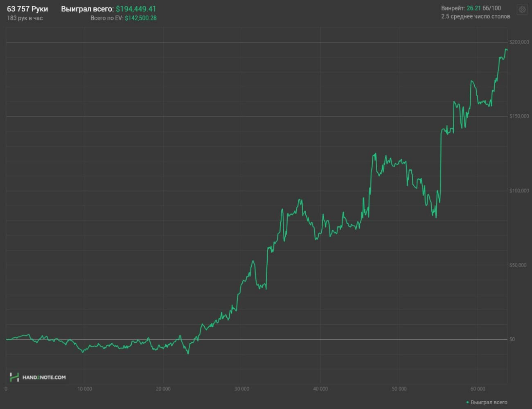Click the Hand2Note logo icon
This screenshot has width=532, height=409.
(14, 377)
